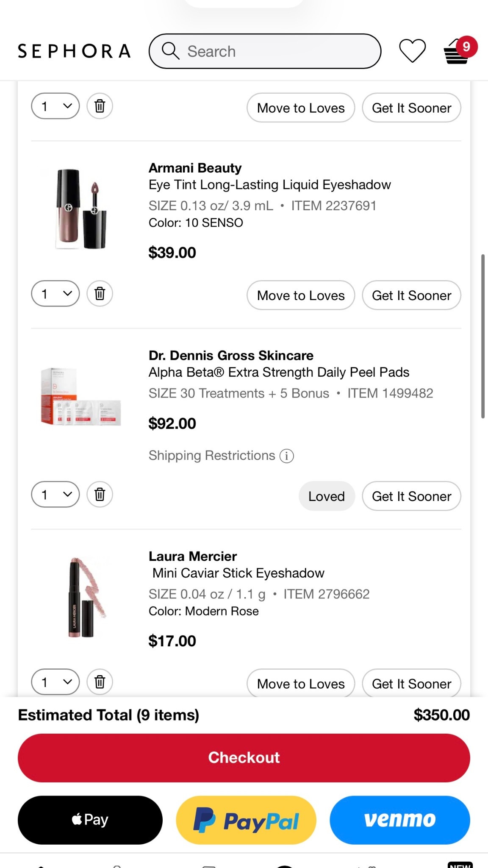
Task: Expand quantity selector for Dr. Dennis Gross pads
Action: click(x=55, y=494)
